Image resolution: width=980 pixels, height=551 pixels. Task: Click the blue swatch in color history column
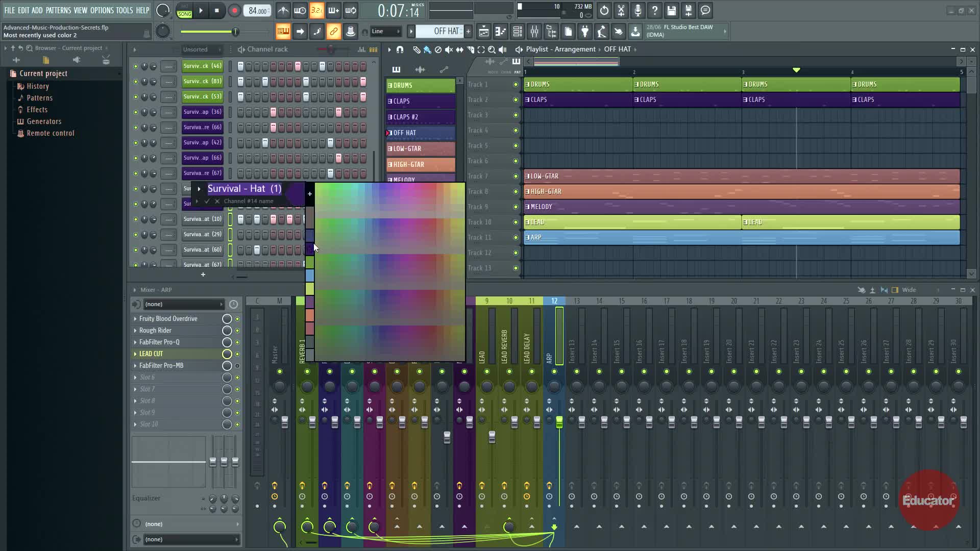(x=309, y=275)
